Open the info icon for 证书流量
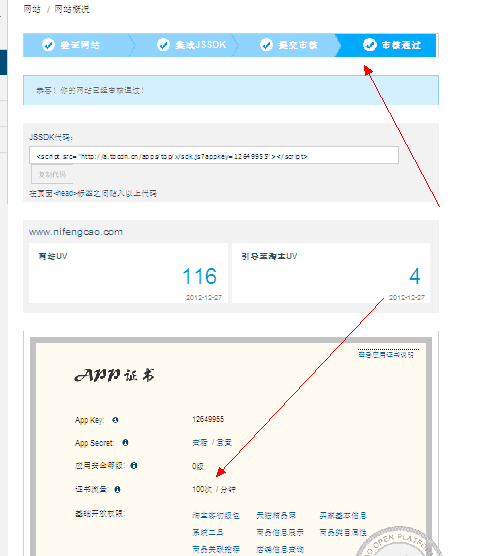This screenshot has width=496, height=556. coord(117,489)
